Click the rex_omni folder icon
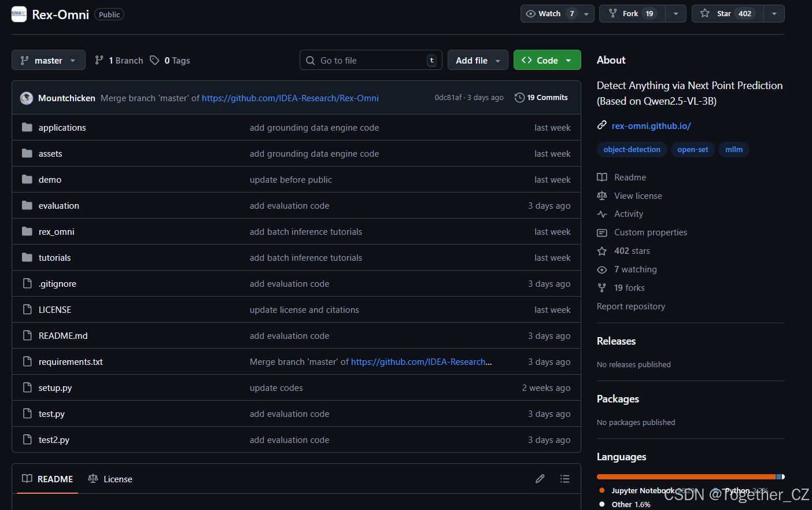The image size is (812, 510). [x=27, y=231]
